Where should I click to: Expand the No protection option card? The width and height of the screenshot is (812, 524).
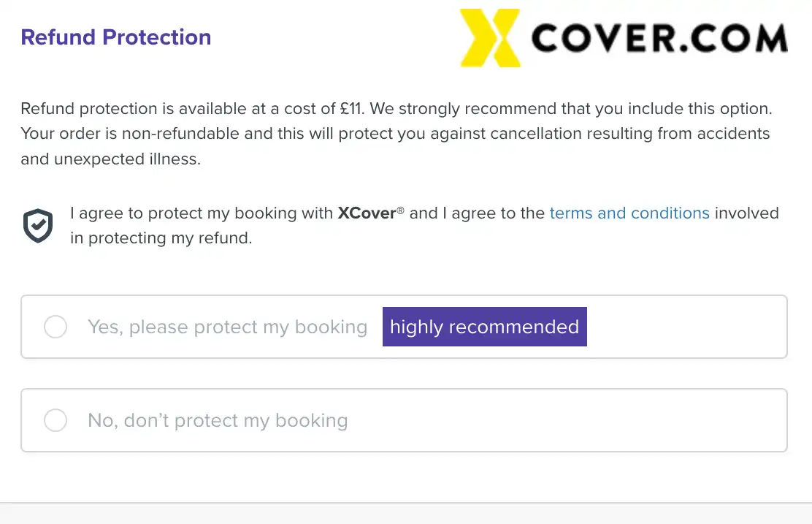[404, 420]
